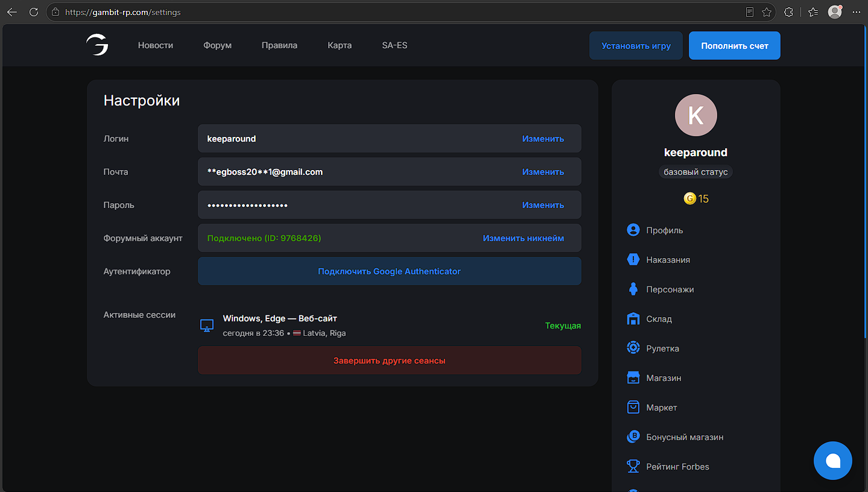The width and height of the screenshot is (868, 492).
Task: Open the reader view icon
Action: (x=750, y=12)
